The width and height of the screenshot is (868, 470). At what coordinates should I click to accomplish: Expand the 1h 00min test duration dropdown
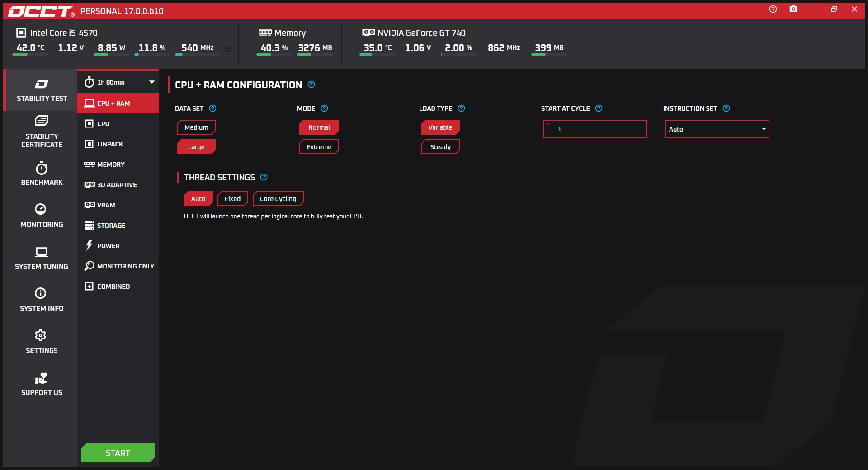click(152, 82)
